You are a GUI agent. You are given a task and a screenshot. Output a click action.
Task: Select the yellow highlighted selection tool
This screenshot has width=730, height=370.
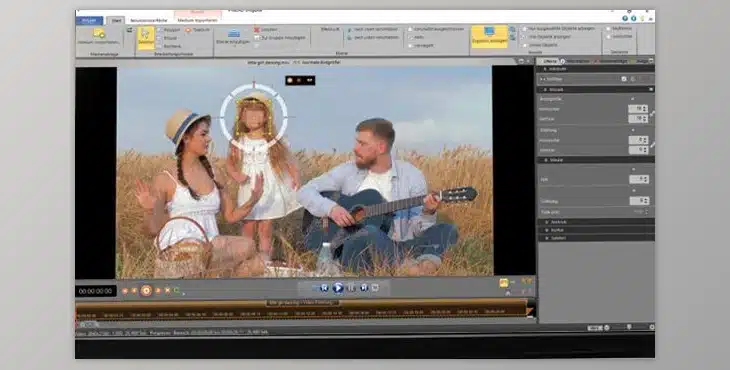click(x=146, y=38)
